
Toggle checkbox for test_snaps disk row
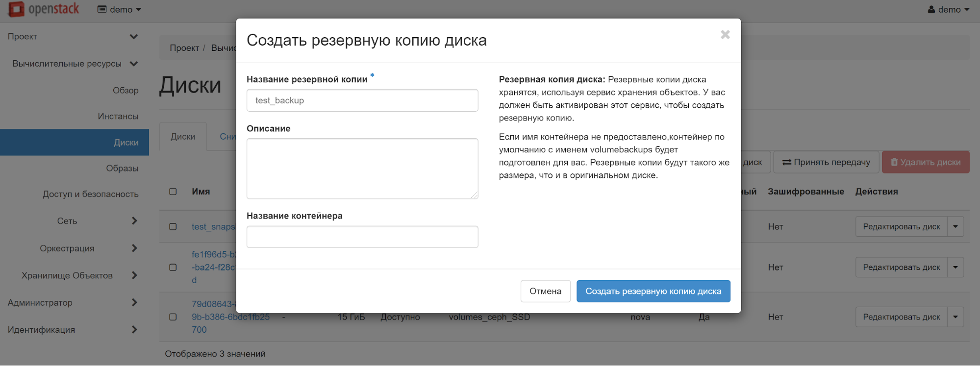tap(173, 227)
